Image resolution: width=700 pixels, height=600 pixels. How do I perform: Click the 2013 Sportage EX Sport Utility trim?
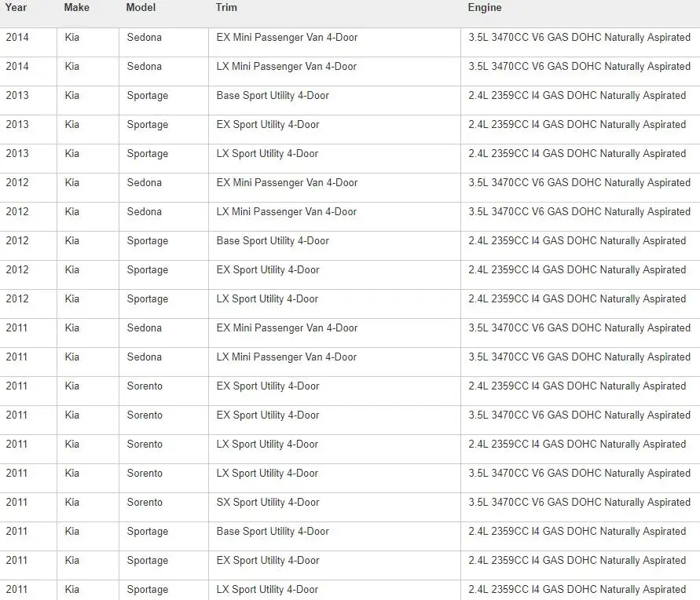268,124
